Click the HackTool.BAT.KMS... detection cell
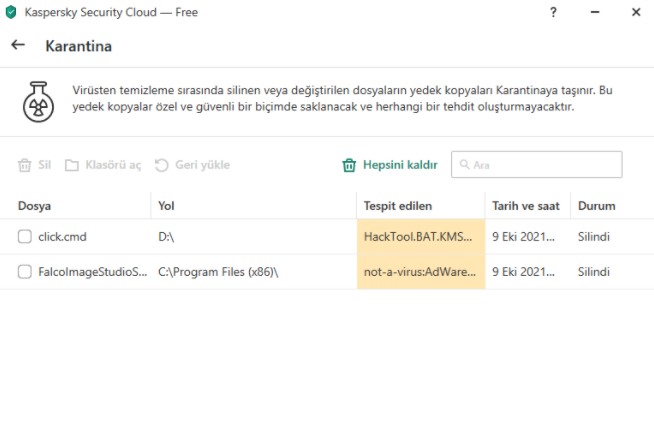This screenshot has width=654, height=447. pyautogui.click(x=421, y=236)
